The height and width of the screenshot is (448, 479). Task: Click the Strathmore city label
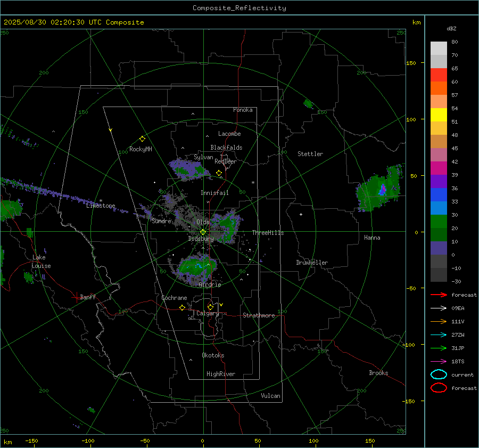pos(259,315)
